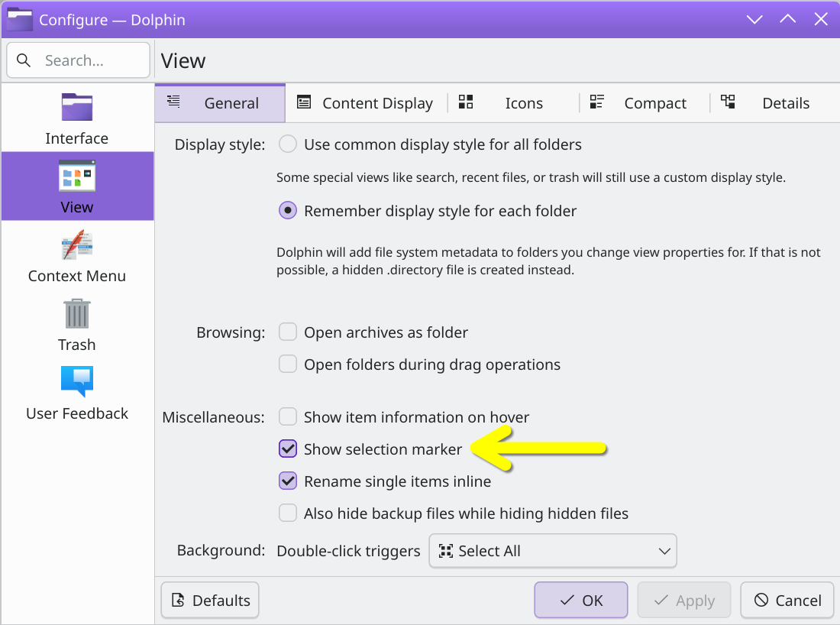Click the Details tab tree icon

(728, 102)
